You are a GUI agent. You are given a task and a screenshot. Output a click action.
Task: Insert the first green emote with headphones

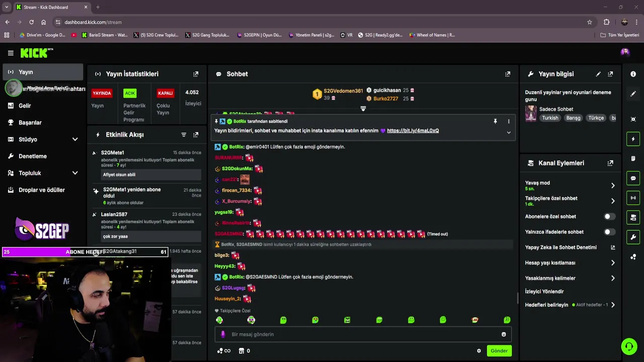click(219, 320)
